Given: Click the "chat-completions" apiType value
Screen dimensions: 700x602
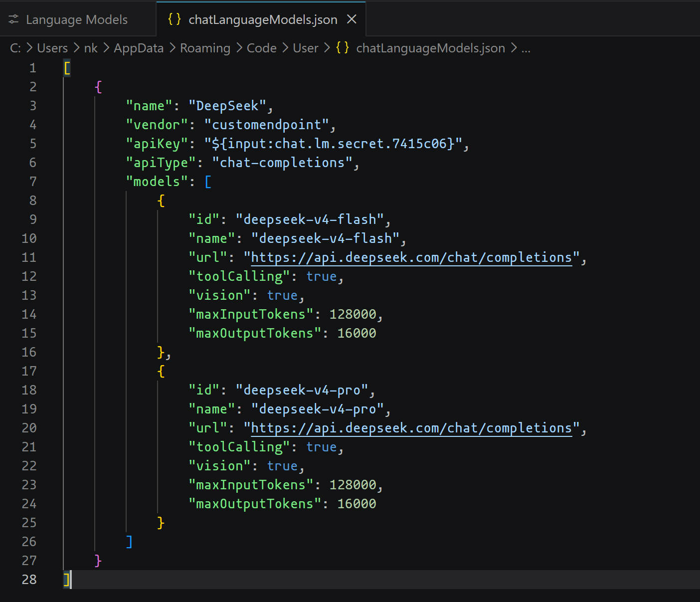Looking at the screenshot, I should tap(283, 163).
